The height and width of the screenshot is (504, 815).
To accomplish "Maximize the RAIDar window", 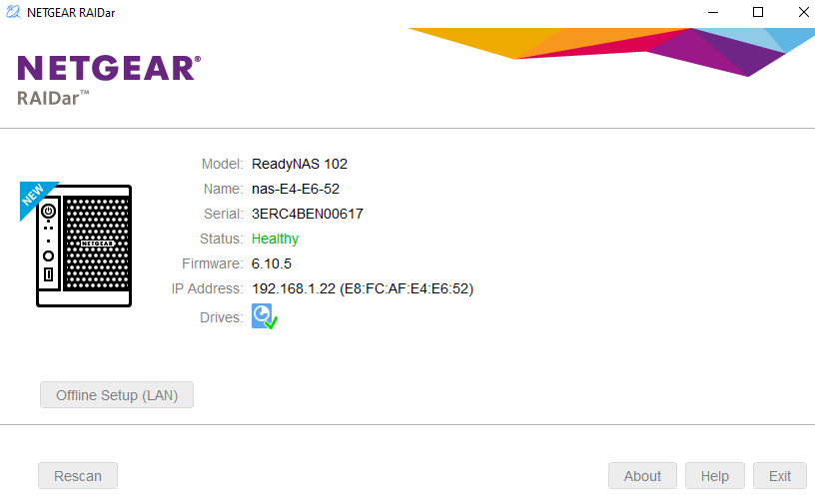I will [x=758, y=12].
